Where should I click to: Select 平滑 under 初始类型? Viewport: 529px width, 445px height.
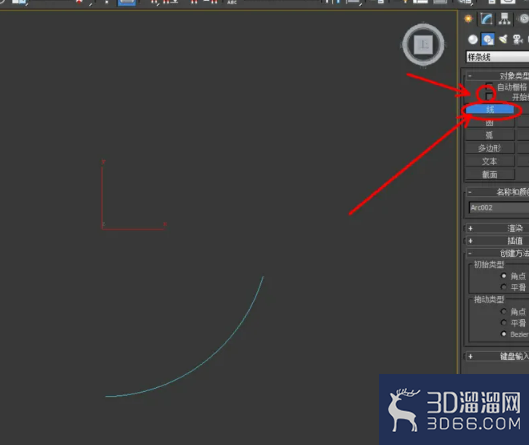[504, 287]
